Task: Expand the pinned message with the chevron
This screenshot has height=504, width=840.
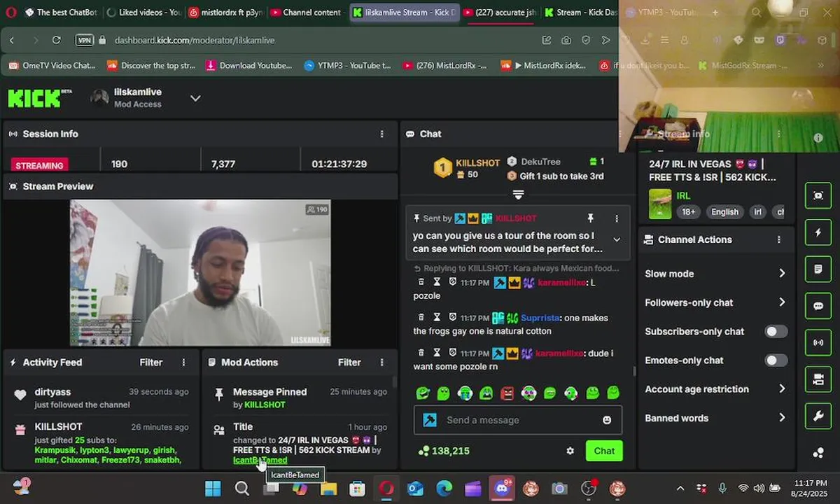Action: 617,239
